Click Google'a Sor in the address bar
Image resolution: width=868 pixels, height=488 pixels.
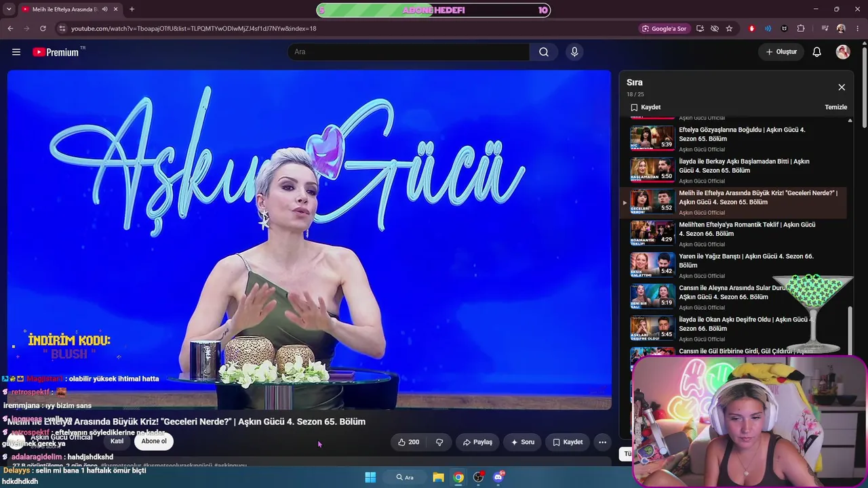[664, 28]
